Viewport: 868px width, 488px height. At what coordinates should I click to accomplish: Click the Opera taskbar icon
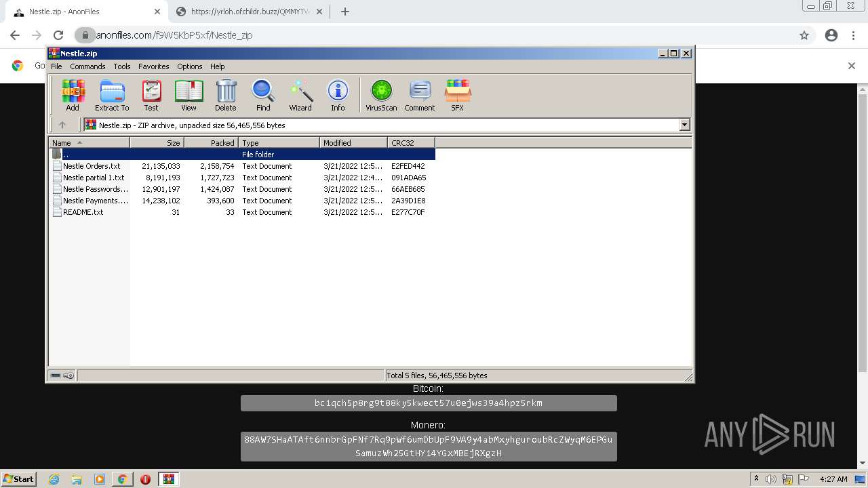(145, 479)
